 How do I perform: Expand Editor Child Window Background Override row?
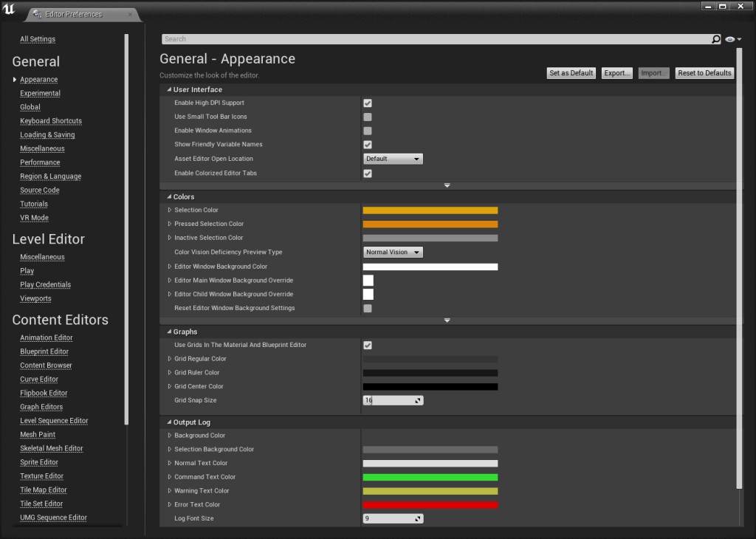click(169, 294)
